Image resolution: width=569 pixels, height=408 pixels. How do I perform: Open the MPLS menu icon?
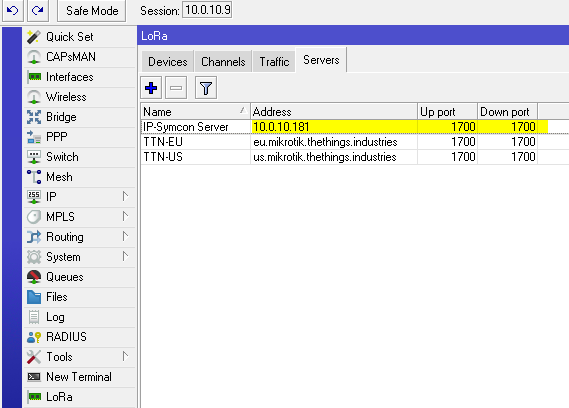pyautogui.click(x=34, y=217)
